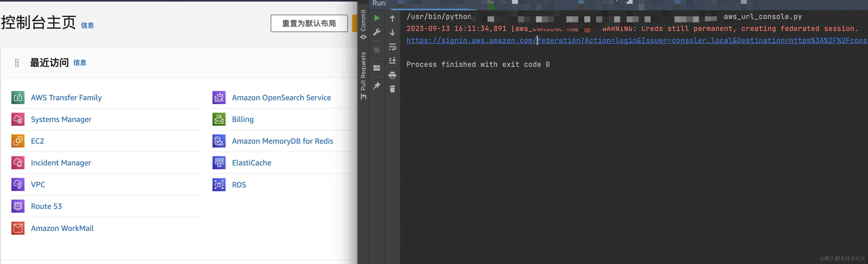Click the Amazon WorkMail envelope icon

(18, 228)
